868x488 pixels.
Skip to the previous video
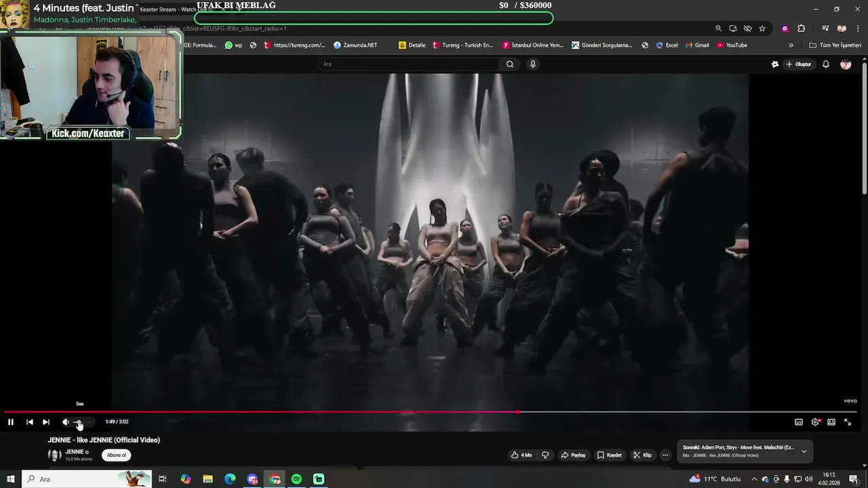pos(30,422)
